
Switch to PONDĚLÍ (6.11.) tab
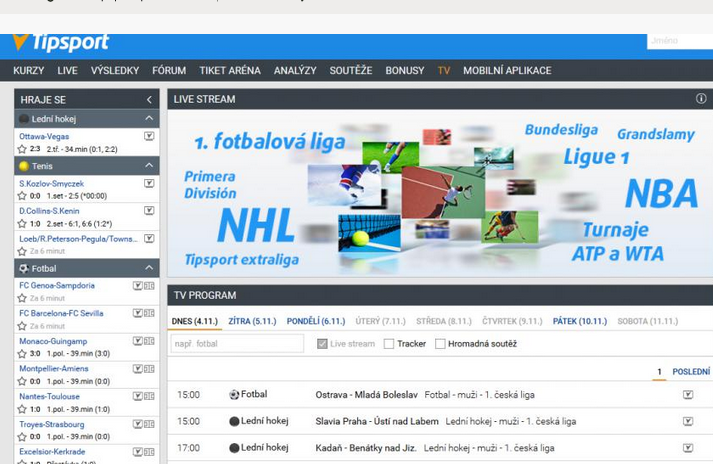pos(316,321)
